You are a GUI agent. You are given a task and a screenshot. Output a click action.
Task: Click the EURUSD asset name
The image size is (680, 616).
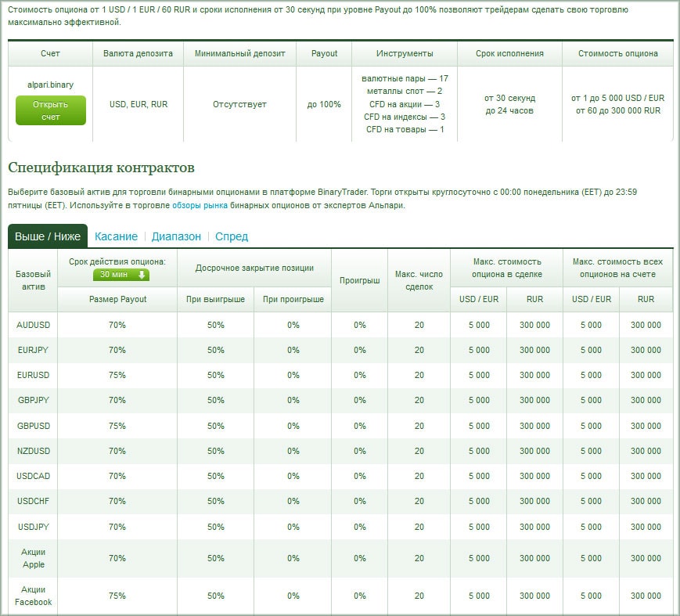[33, 375]
